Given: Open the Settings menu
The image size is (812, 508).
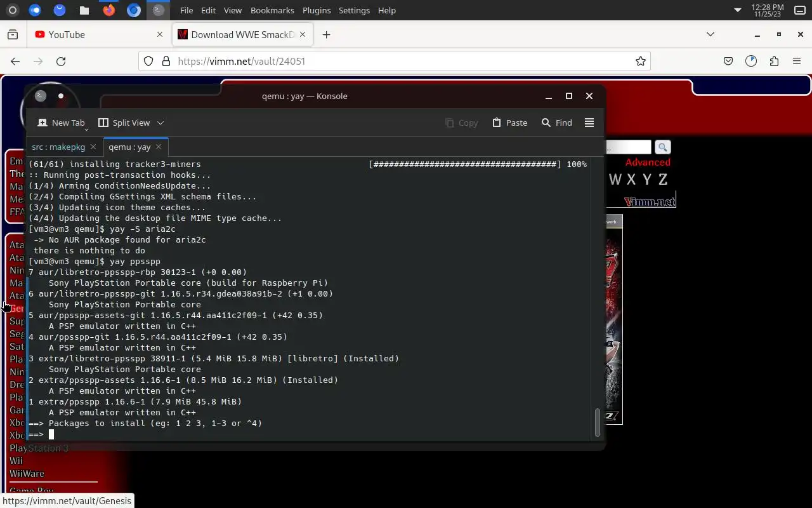Looking at the screenshot, I should [x=354, y=10].
